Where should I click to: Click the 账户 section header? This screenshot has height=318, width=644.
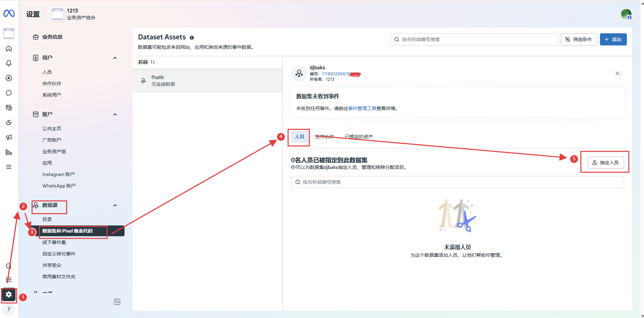[x=47, y=114]
